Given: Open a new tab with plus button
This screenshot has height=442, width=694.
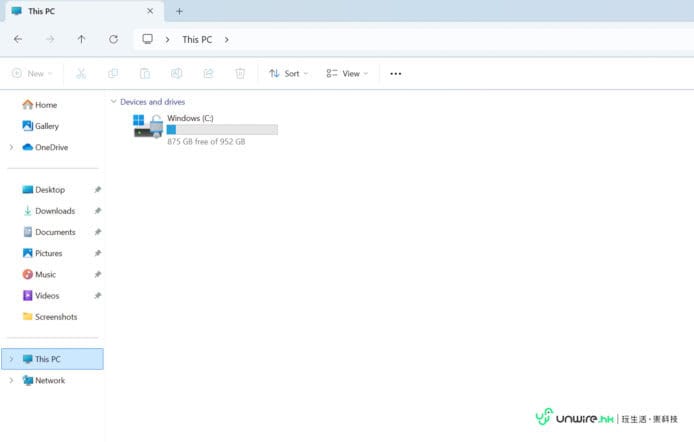Looking at the screenshot, I should [179, 11].
